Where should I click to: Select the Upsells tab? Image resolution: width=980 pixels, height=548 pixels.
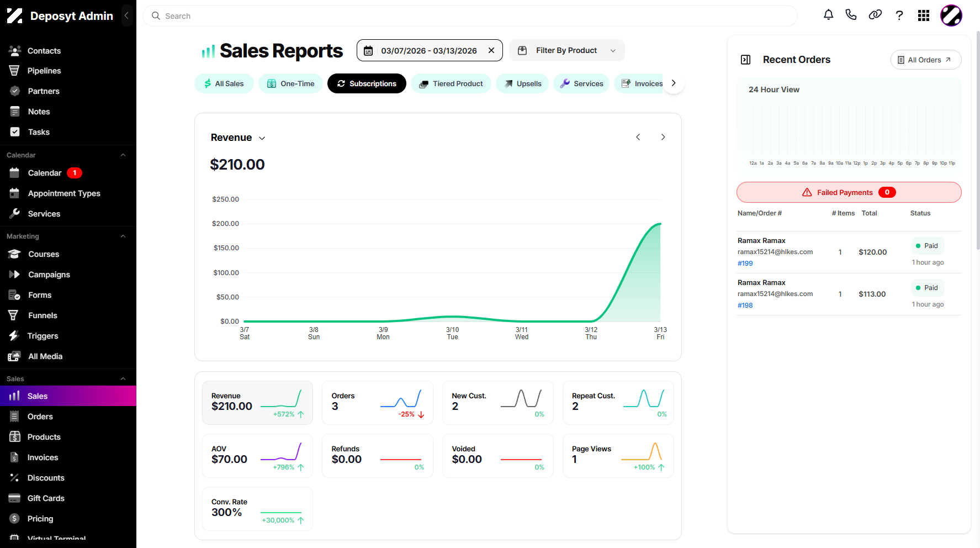pos(522,83)
